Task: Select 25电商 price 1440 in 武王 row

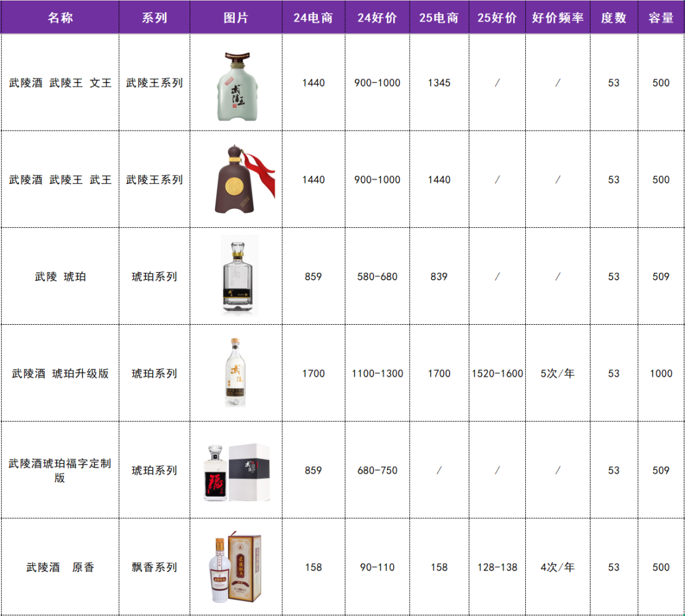Action: (x=439, y=180)
